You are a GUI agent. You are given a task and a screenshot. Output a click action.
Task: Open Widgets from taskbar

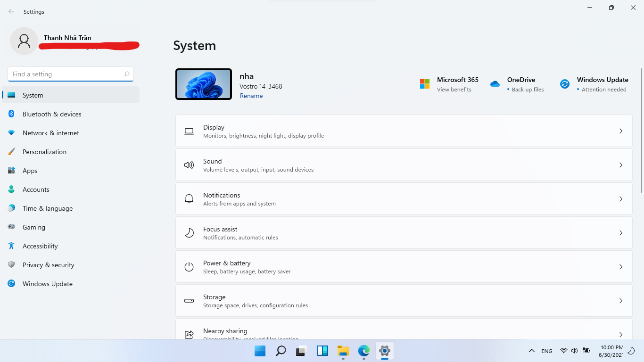click(322, 351)
